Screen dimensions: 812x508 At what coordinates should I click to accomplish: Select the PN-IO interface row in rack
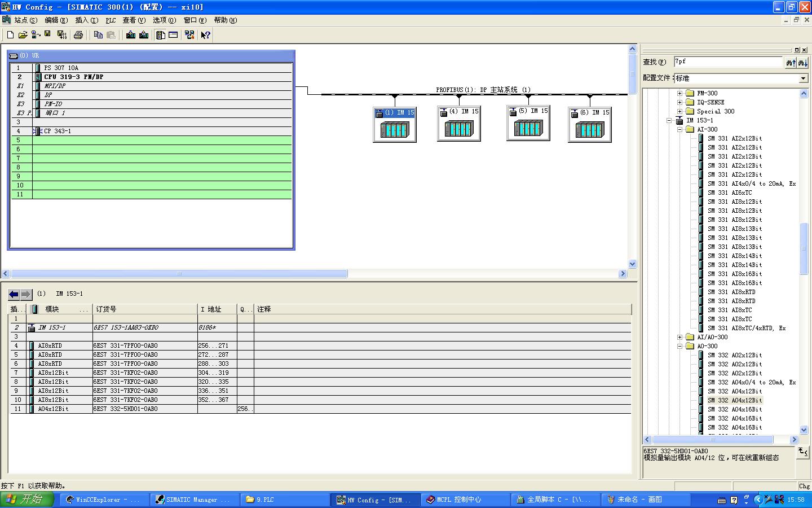53,104
